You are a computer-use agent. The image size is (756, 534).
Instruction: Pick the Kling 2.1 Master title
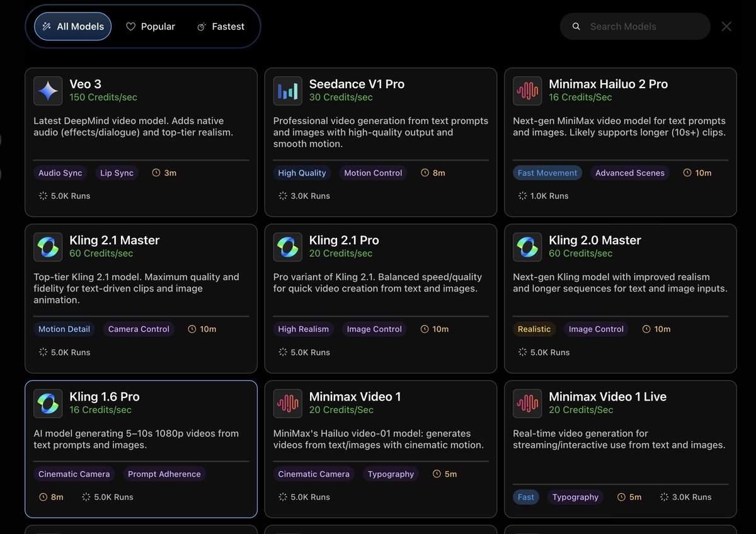(114, 240)
